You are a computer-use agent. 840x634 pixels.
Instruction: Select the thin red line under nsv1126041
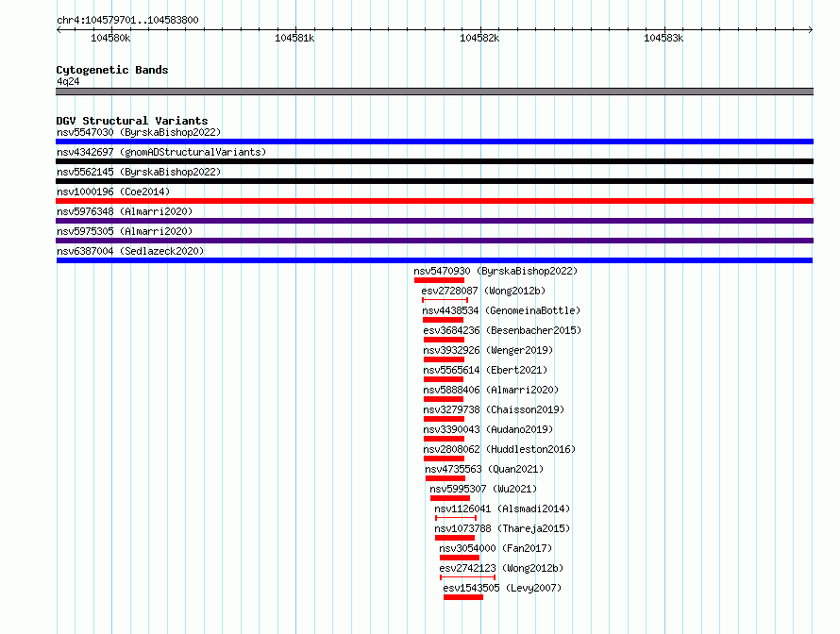click(x=456, y=518)
